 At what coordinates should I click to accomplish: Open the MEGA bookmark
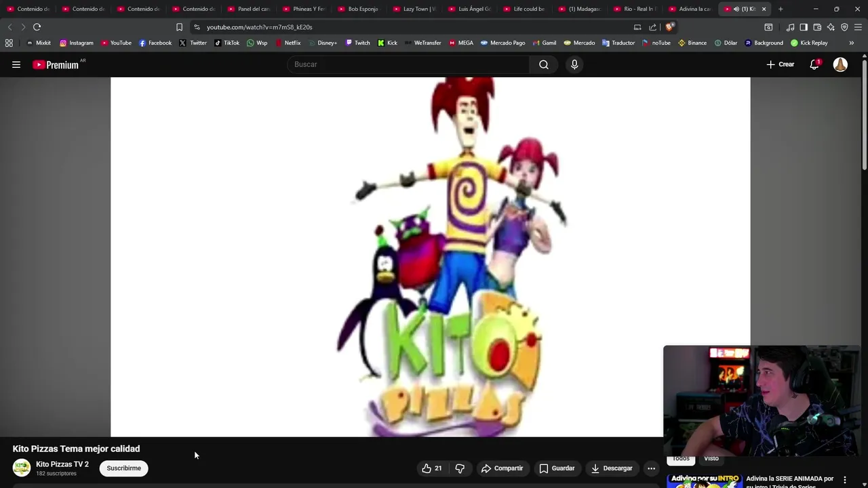pyautogui.click(x=461, y=43)
